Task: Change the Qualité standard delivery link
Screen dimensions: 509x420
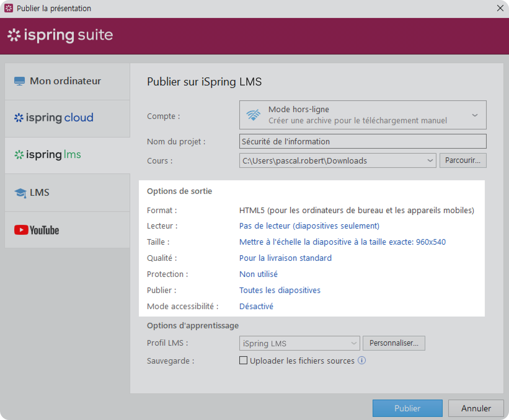Action: (x=285, y=258)
